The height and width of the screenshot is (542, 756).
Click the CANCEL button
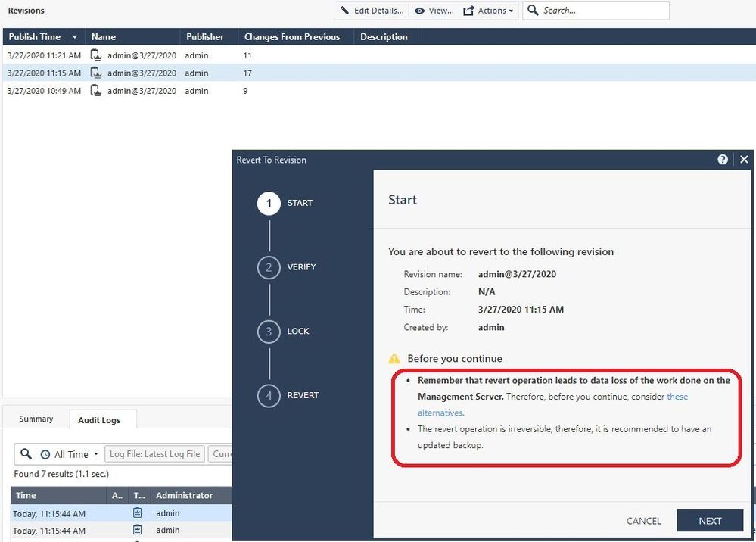(x=643, y=521)
